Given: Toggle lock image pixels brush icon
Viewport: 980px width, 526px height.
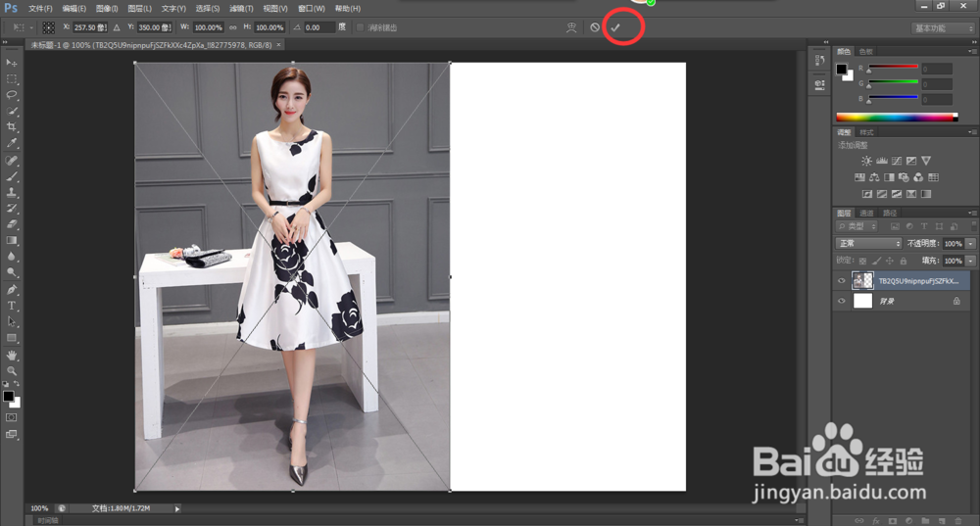Looking at the screenshot, I should [876, 261].
